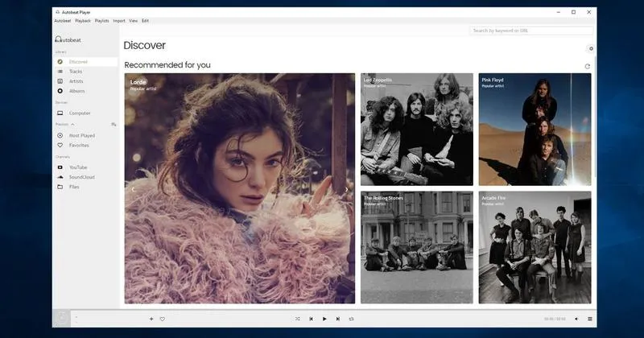Refresh the recommendations with the reload icon
The height and width of the screenshot is (338, 644).
coord(588,66)
